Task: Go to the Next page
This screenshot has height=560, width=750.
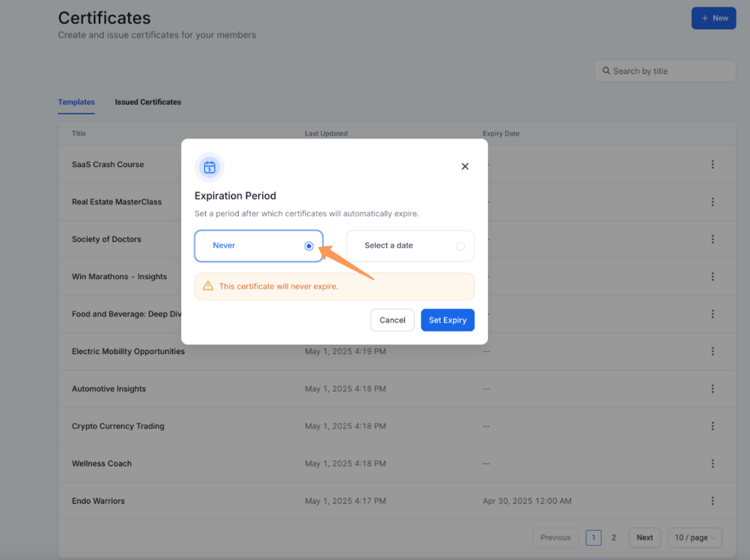Action: click(644, 538)
